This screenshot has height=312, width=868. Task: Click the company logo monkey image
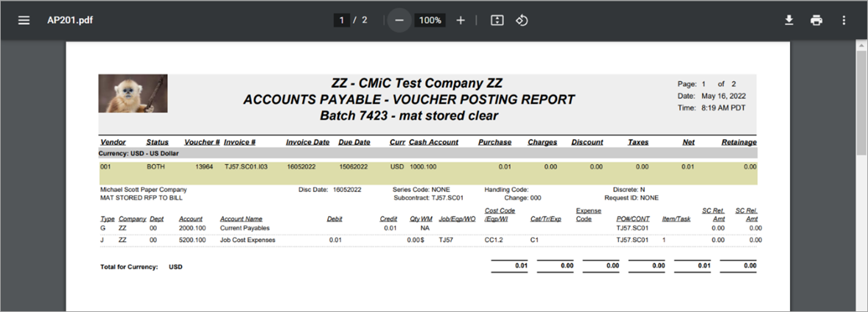point(133,93)
